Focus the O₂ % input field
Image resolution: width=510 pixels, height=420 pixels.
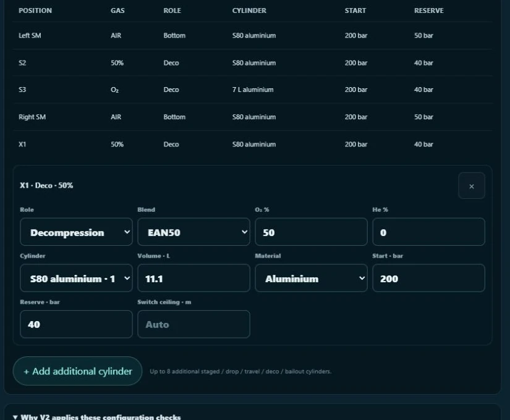pyautogui.click(x=312, y=232)
